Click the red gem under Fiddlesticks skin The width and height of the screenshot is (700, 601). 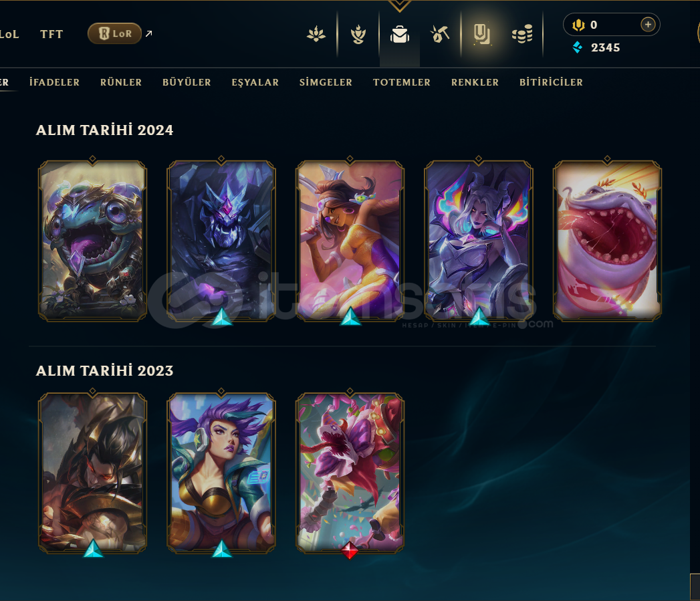[x=350, y=550]
